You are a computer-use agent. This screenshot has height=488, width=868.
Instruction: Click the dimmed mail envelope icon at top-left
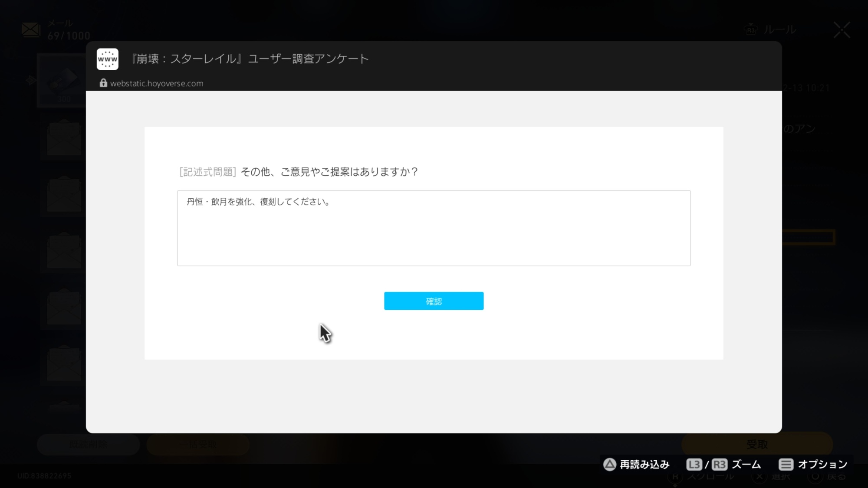31,30
